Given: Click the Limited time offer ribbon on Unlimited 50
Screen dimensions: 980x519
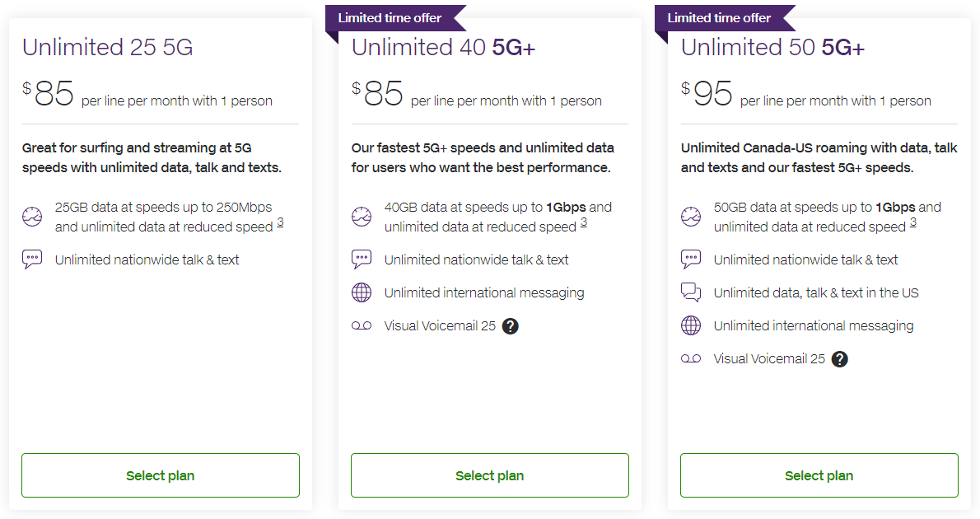Looking at the screenshot, I should [720, 18].
